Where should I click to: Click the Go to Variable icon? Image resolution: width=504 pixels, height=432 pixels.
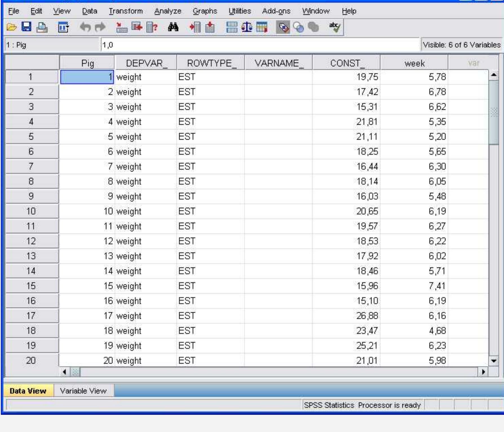click(137, 27)
